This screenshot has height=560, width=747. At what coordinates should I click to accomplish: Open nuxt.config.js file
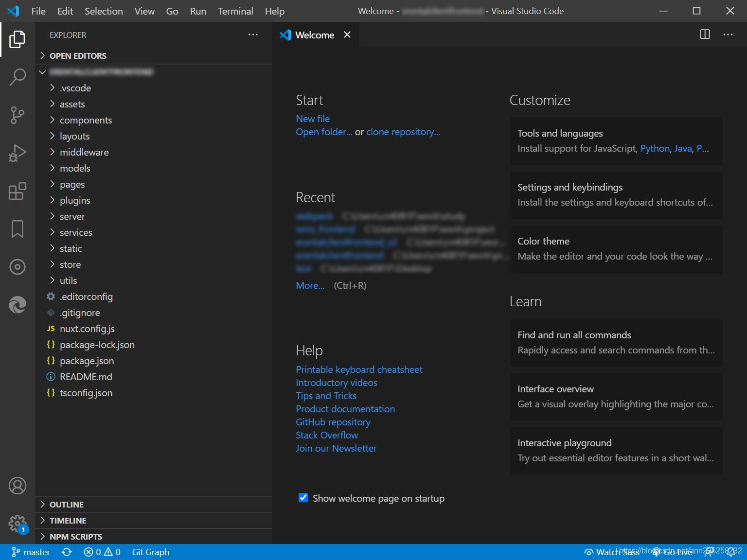pos(154,329)
